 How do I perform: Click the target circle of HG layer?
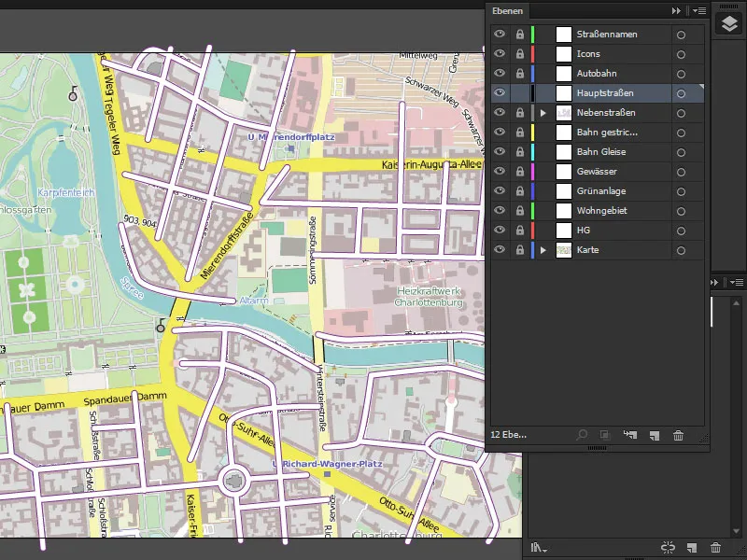[682, 231]
